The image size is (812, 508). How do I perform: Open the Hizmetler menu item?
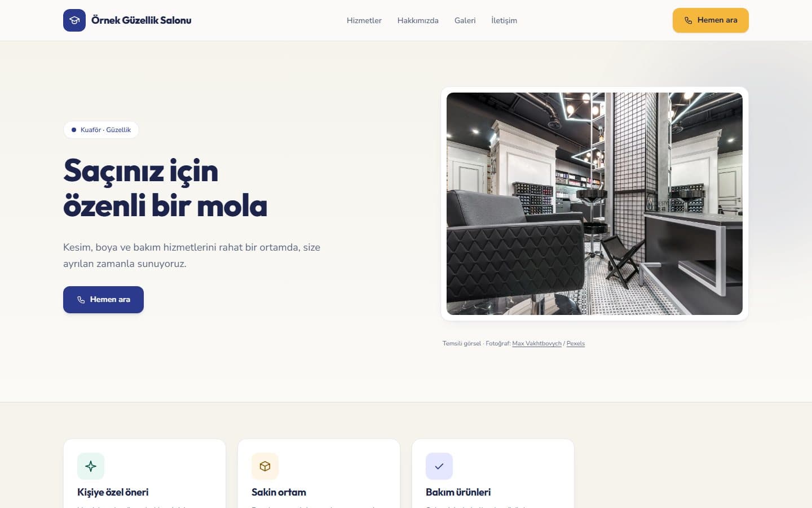[364, 20]
